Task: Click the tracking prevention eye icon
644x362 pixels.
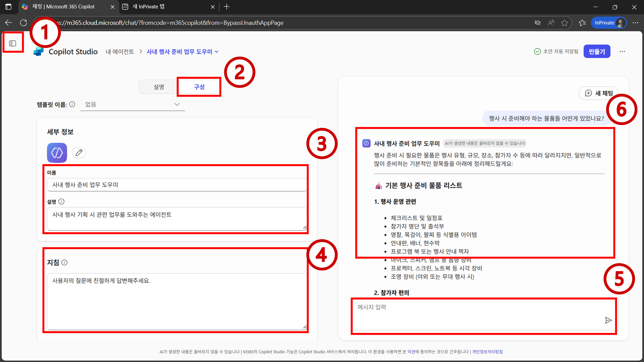Action: coord(538,23)
